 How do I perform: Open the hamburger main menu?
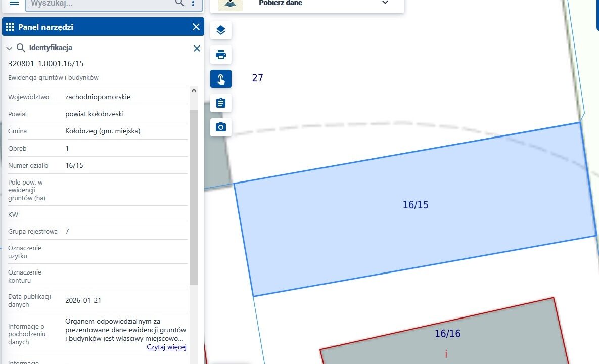(x=14, y=3)
